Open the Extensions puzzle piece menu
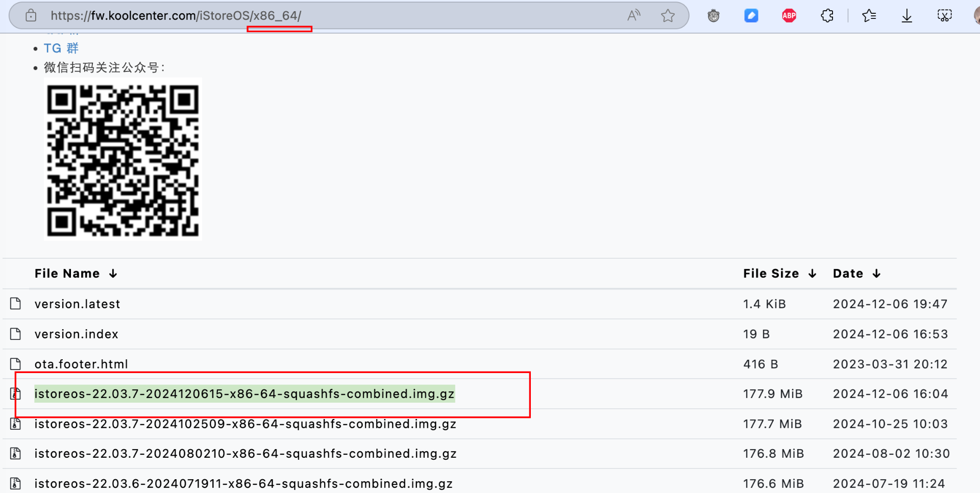Screen dimensions: 980x493 (827, 16)
